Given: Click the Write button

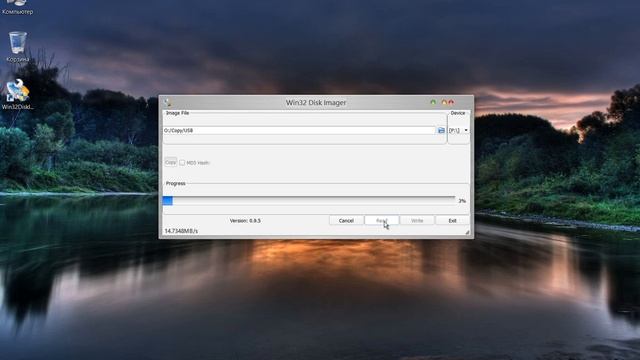Looking at the screenshot, I should (417, 220).
